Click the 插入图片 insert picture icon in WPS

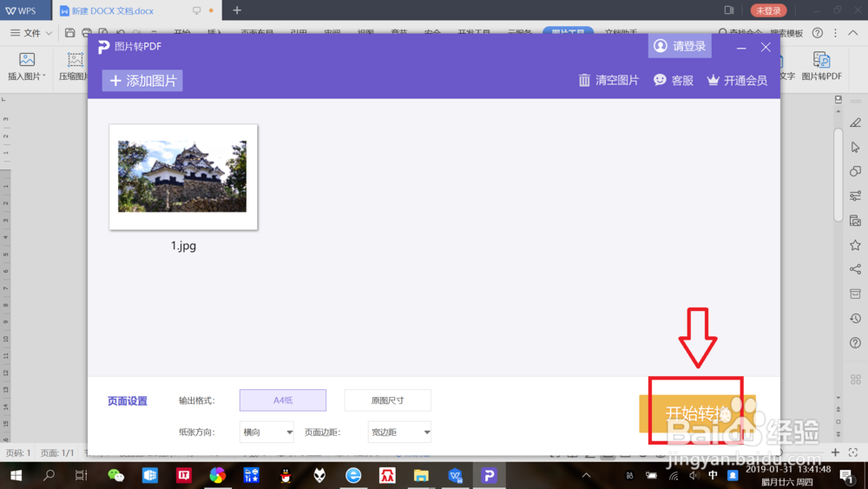(x=26, y=66)
